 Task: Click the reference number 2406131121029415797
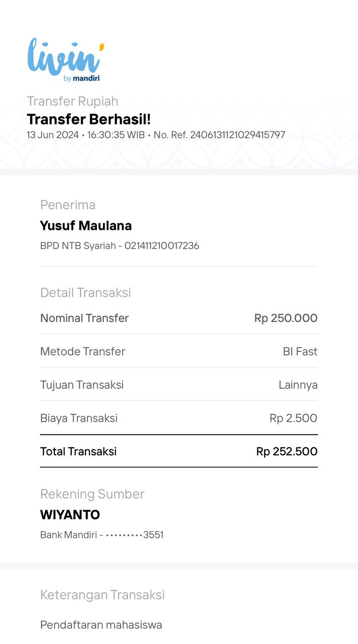(237, 135)
